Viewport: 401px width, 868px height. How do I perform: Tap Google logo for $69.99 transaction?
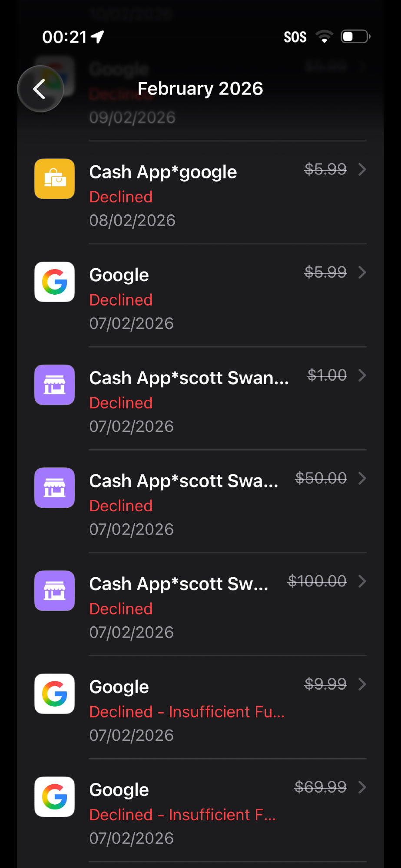click(55, 796)
